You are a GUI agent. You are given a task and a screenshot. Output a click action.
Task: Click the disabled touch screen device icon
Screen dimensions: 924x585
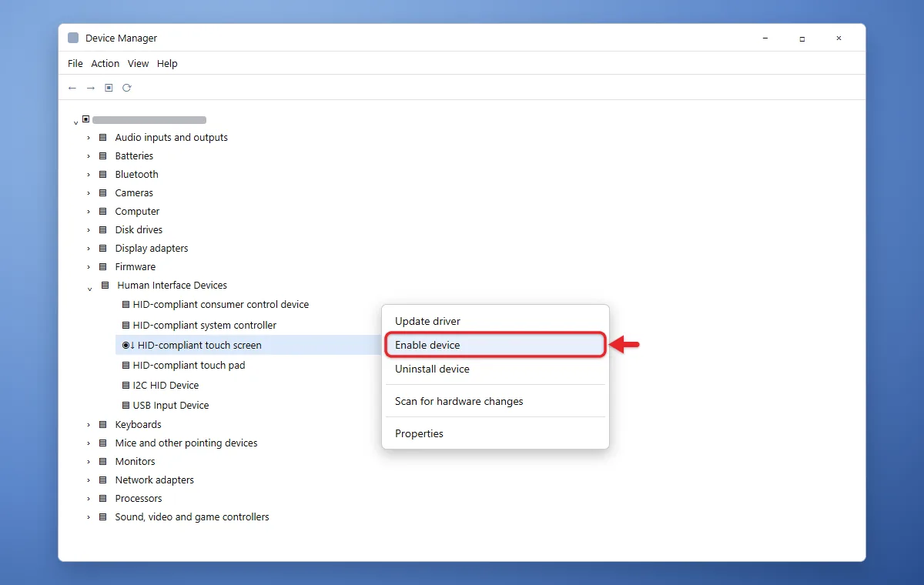point(128,346)
